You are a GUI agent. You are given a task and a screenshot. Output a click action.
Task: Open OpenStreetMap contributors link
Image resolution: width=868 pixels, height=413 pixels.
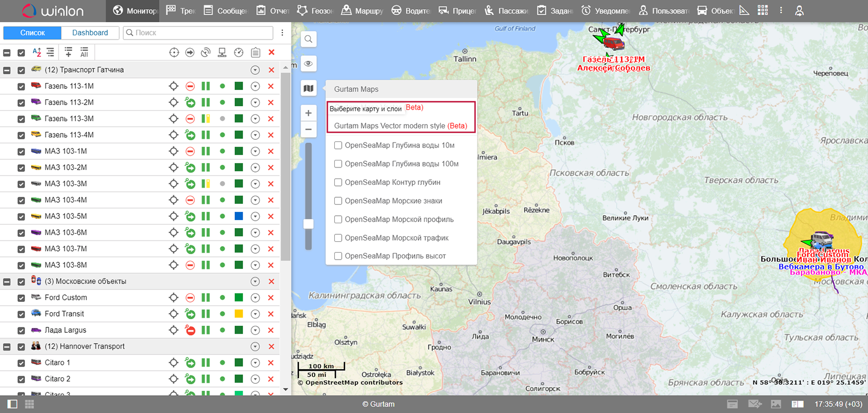pos(354,382)
